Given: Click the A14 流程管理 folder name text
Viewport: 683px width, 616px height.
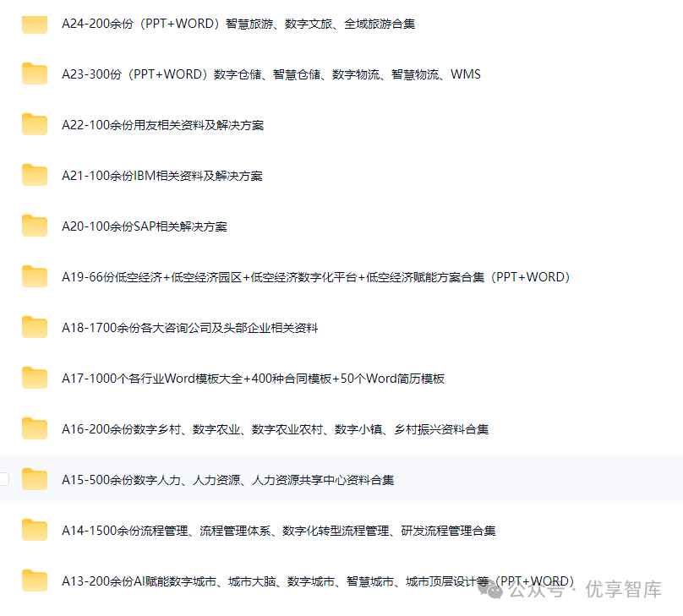Looking at the screenshot, I should click(279, 530).
